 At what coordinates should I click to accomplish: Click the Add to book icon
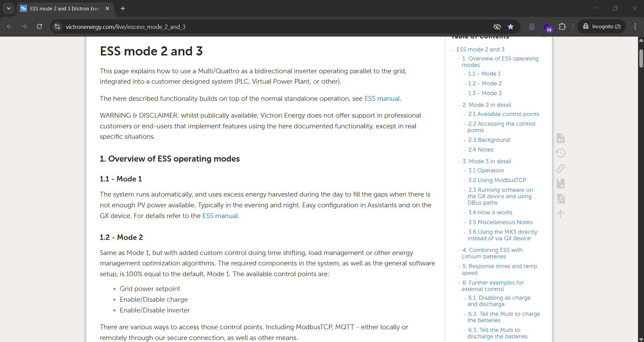click(x=560, y=183)
